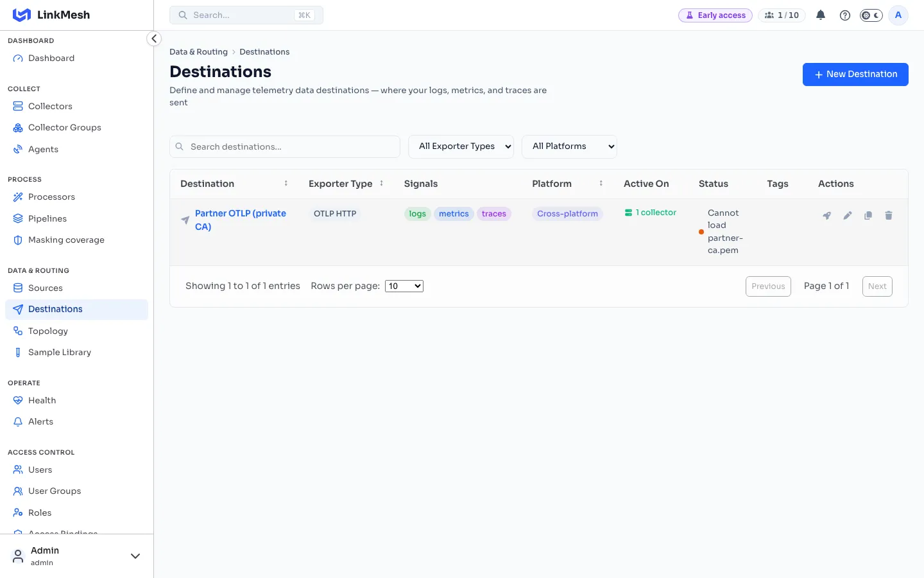Open the help question mark icon
Screen dimensions: 924x578
[x=845, y=15]
